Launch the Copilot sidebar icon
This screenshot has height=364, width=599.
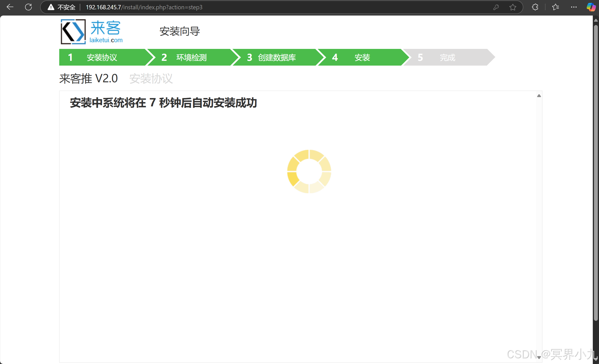coord(591,7)
